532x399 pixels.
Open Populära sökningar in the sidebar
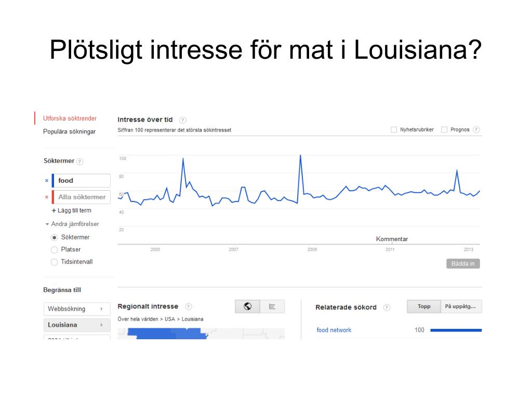tap(69, 131)
